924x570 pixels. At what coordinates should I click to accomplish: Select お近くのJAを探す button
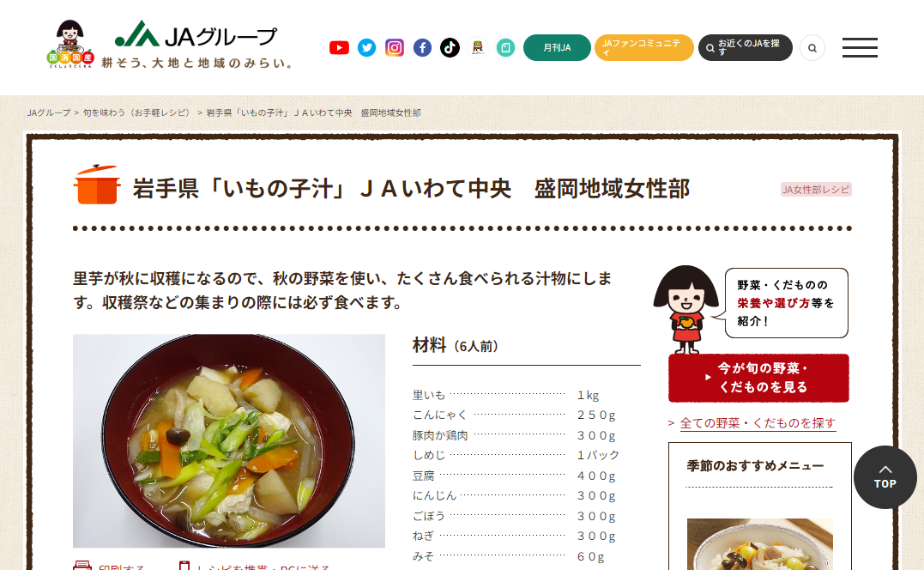746,48
